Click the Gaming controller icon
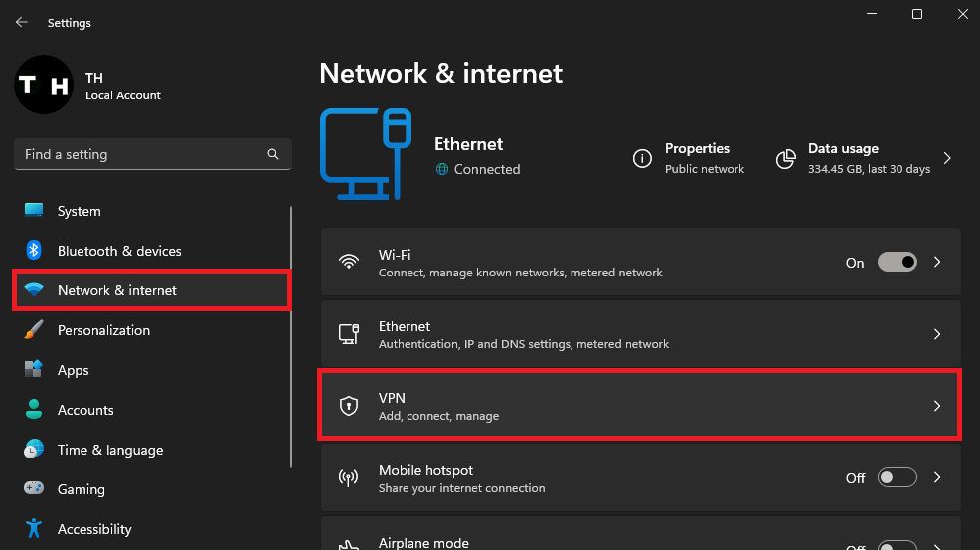 34,489
